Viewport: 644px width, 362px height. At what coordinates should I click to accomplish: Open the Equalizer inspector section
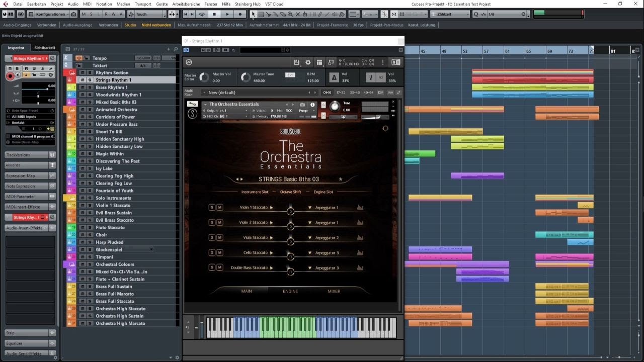tap(30, 343)
